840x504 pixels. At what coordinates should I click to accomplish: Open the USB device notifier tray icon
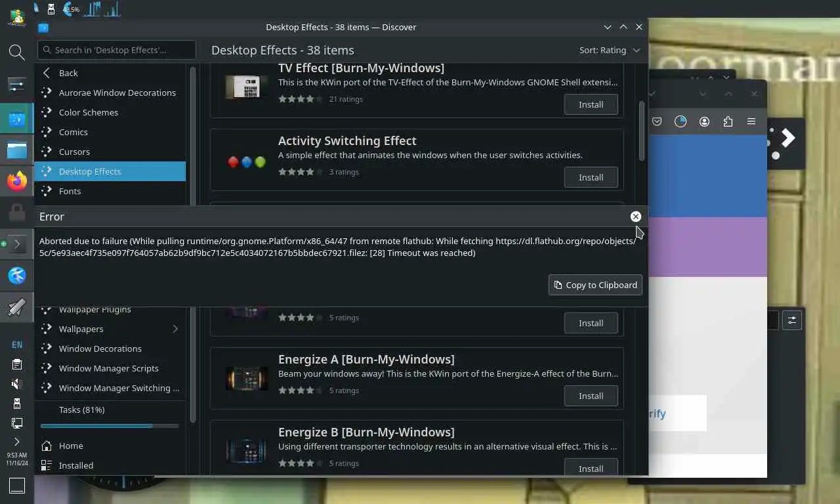coord(16,404)
